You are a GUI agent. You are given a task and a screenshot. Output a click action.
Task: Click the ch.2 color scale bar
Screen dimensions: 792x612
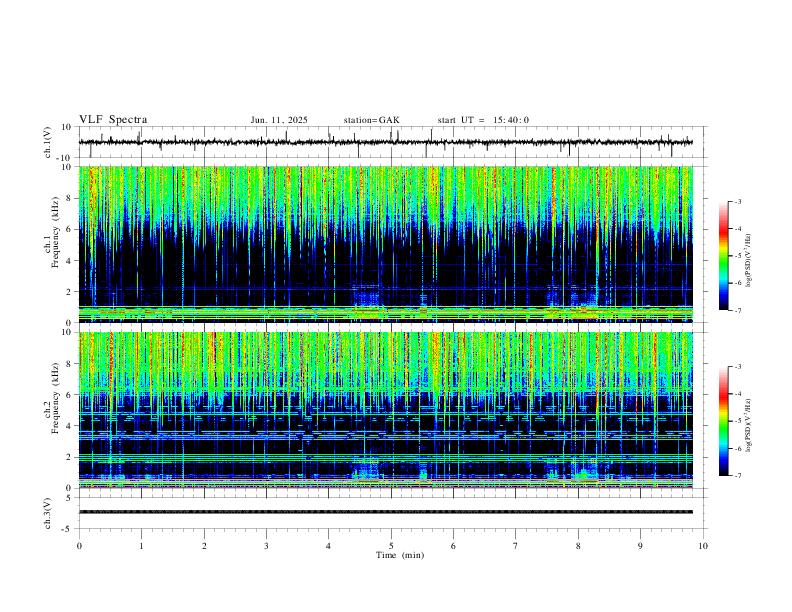click(x=723, y=421)
